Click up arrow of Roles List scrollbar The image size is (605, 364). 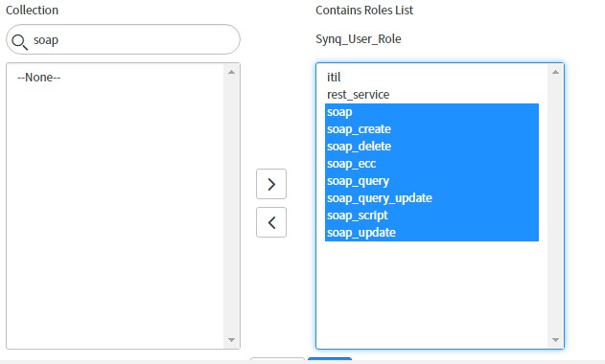pos(555,72)
